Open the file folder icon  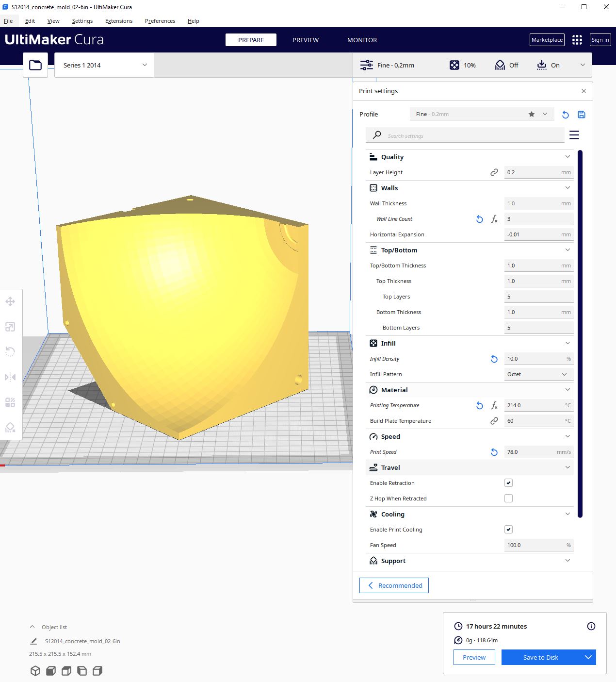(x=35, y=65)
